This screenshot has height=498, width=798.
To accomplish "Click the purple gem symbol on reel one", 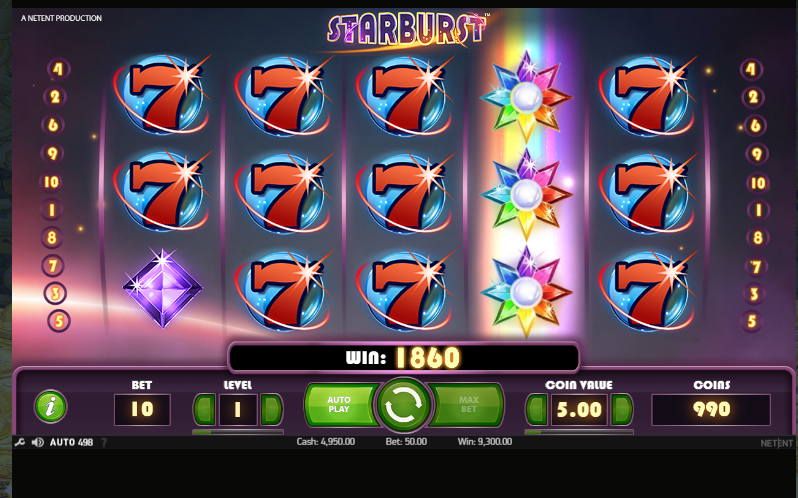I will point(162,288).
